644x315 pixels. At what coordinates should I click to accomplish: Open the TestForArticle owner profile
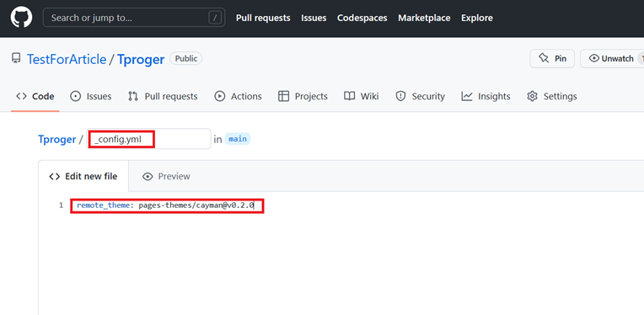67,59
